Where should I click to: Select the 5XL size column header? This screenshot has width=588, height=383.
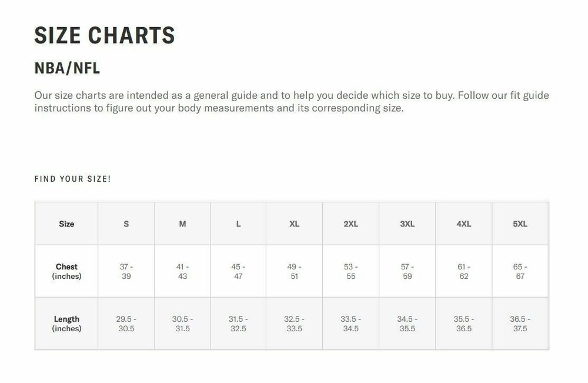pyautogui.click(x=520, y=224)
